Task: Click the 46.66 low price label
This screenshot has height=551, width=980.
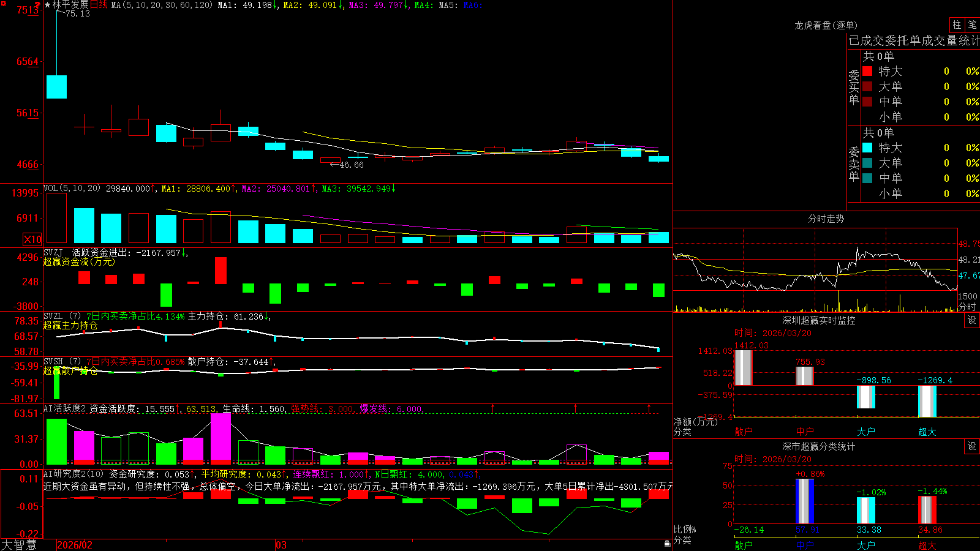Action: point(352,165)
